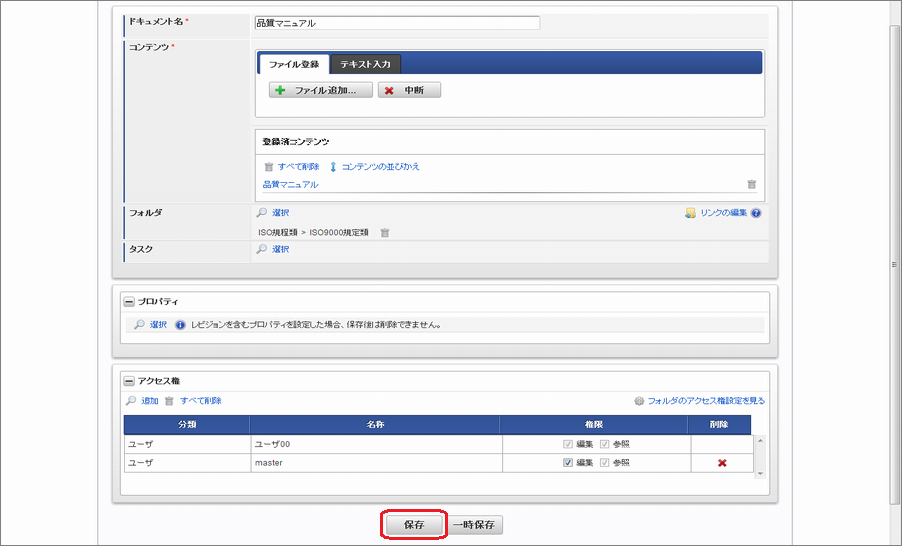Switch to the ファイル登録 tab

(x=294, y=64)
